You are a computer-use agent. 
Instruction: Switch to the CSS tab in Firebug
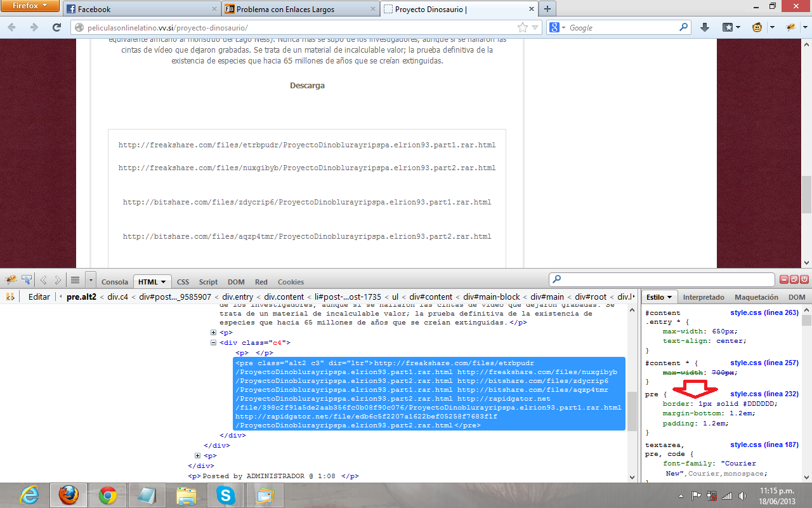[x=183, y=282]
